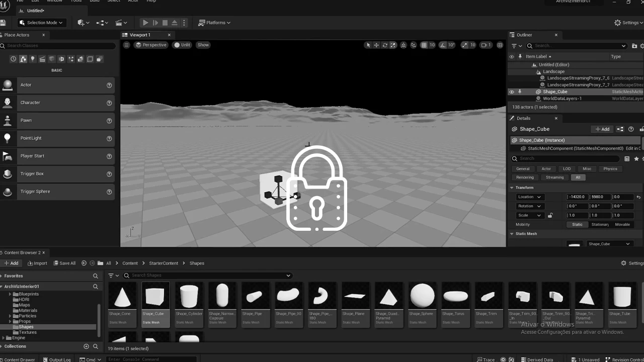Open the viewport options hamburger menu
The width and height of the screenshot is (644, 362).
(x=126, y=45)
